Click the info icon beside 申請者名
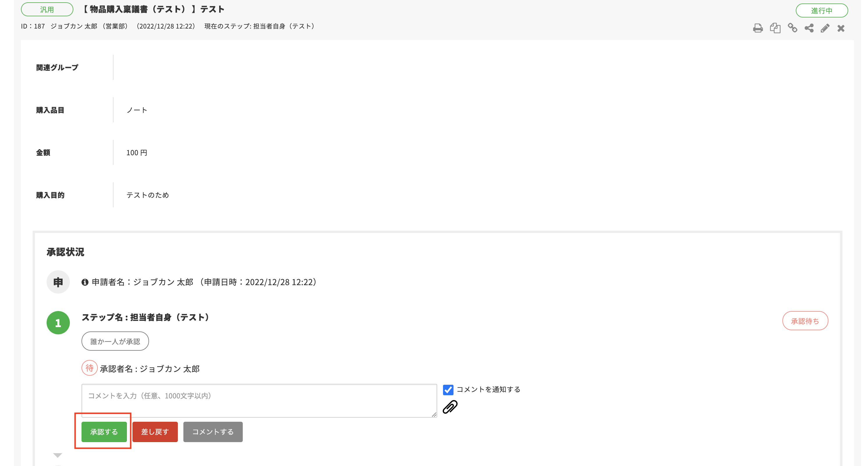Image resolution: width=868 pixels, height=466 pixels. click(x=85, y=282)
